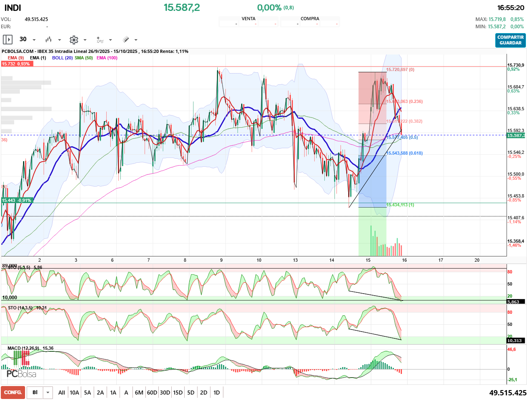
Task: Click the EMA (9) indicator label
Action: coord(16,58)
